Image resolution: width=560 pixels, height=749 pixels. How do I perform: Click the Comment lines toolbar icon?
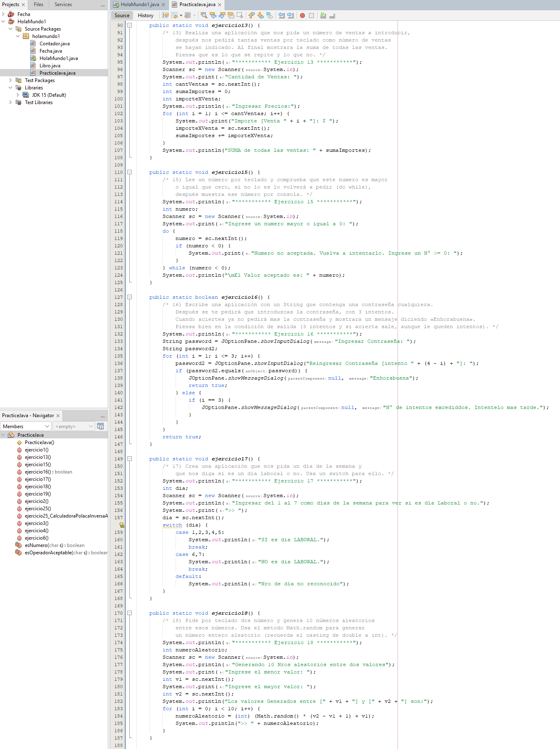[323, 16]
